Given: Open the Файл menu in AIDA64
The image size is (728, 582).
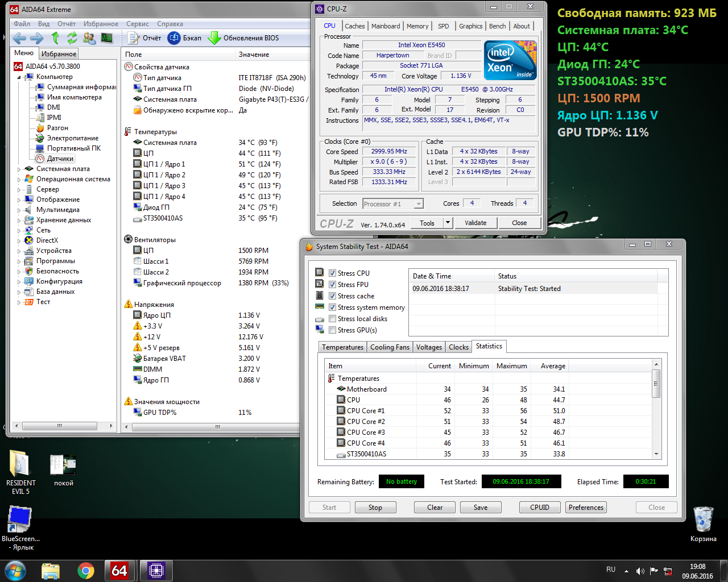Looking at the screenshot, I should pos(22,24).
